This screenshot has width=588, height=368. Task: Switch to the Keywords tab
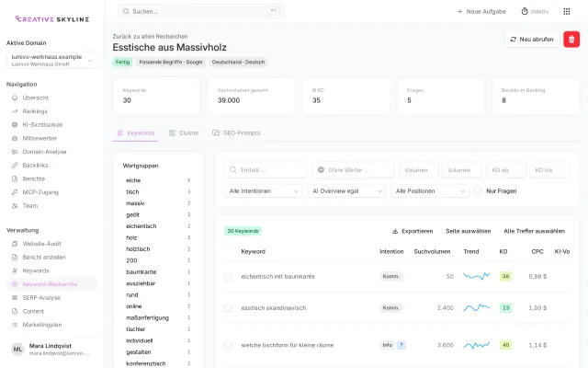pos(135,132)
